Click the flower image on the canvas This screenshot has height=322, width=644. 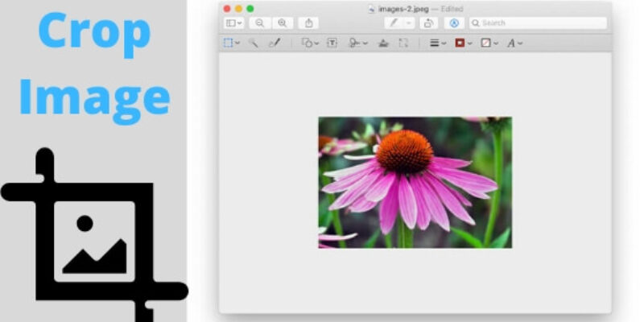coord(415,183)
